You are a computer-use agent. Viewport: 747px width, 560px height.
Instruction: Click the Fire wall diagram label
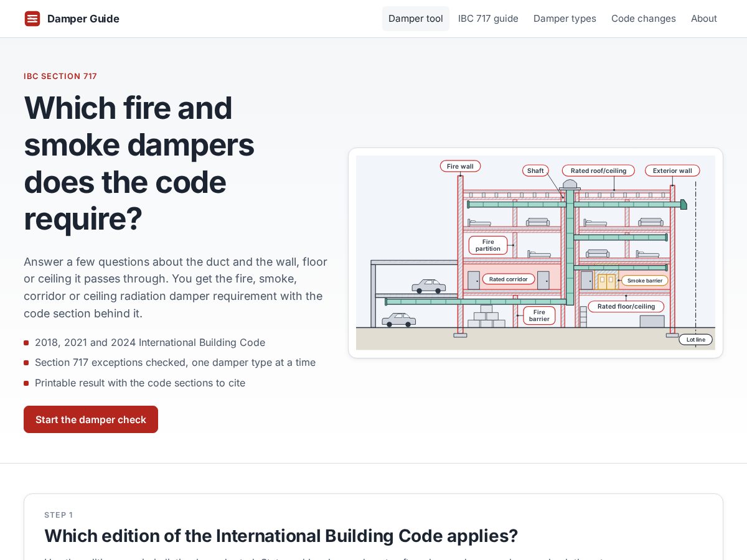(460, 166)
